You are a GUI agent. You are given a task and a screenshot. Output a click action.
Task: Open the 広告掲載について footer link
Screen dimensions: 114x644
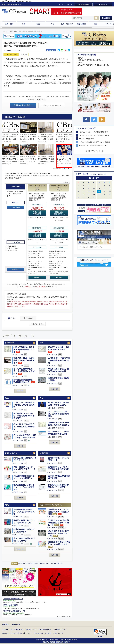(60, 630)
